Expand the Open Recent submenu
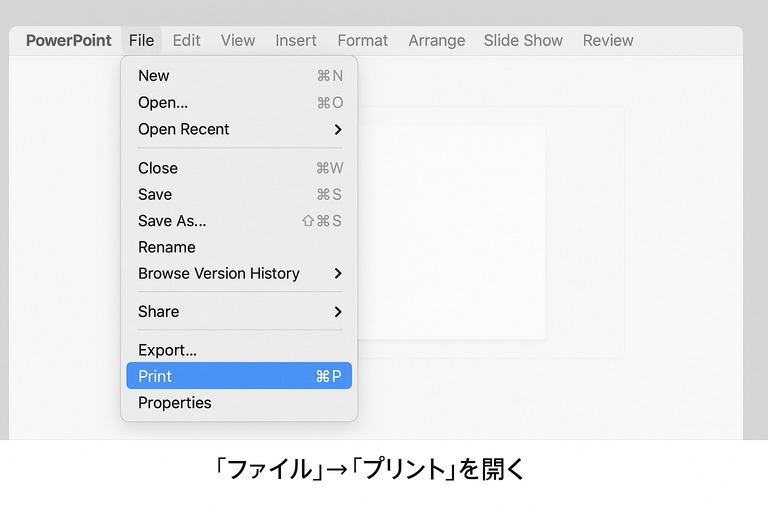This screenshot has width=768, height=512. coord(239,129)
